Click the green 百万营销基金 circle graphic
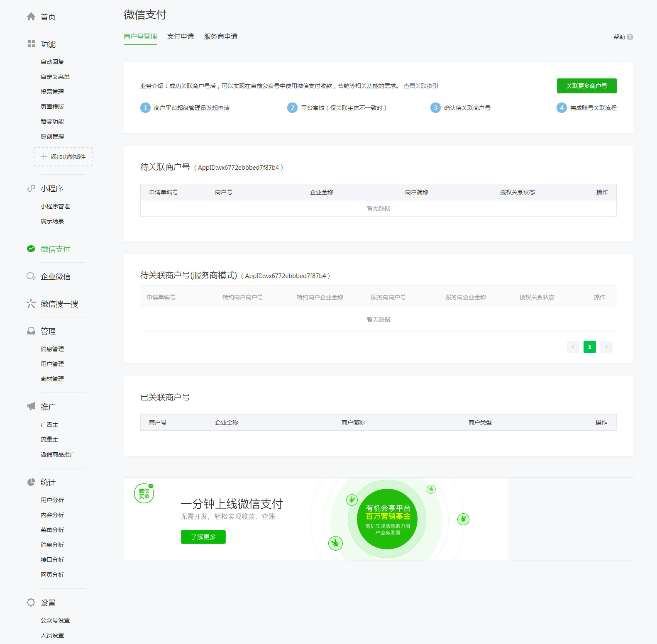Viewport: 657px width, 644px height. click(x=387, y=519)
